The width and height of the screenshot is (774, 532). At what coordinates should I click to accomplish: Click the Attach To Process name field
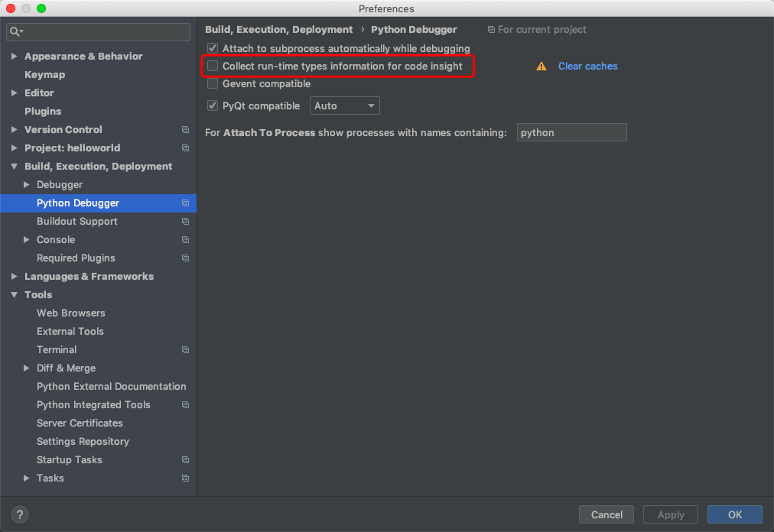tap(571, 132)
